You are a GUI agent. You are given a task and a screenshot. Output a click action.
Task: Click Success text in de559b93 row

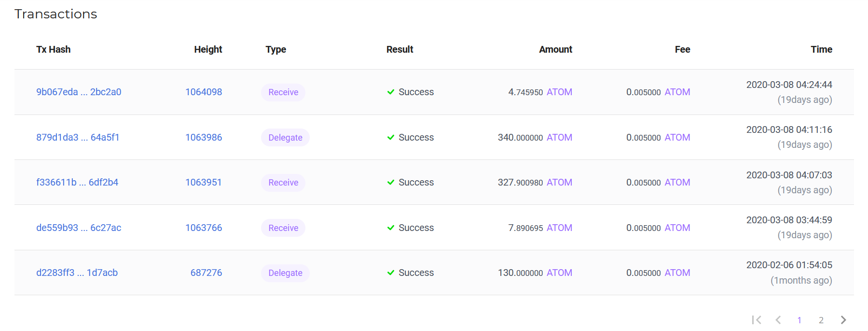point(416,228)
